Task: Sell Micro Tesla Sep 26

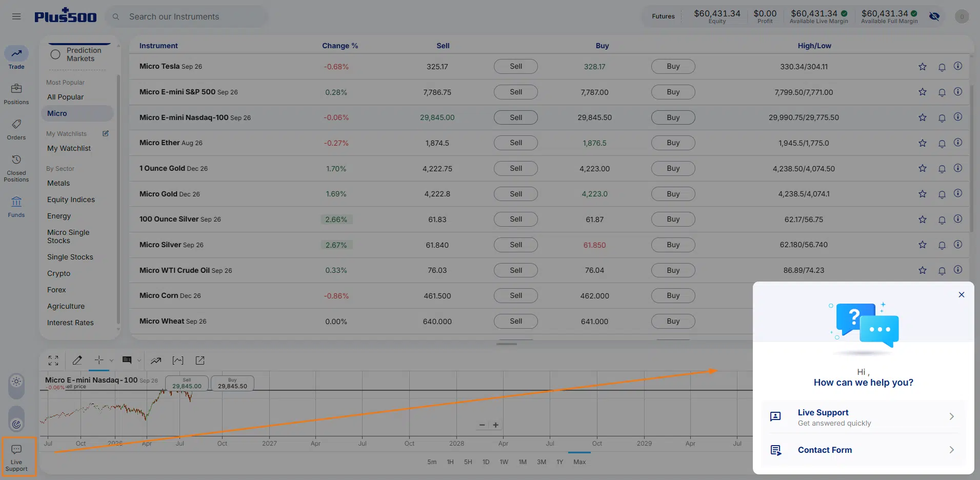Action: (516, 66)
